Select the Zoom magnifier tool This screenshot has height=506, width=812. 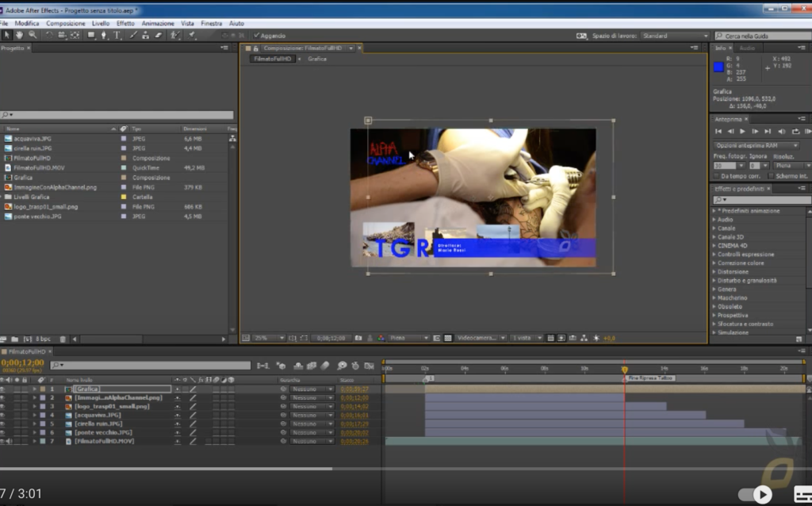33,35
